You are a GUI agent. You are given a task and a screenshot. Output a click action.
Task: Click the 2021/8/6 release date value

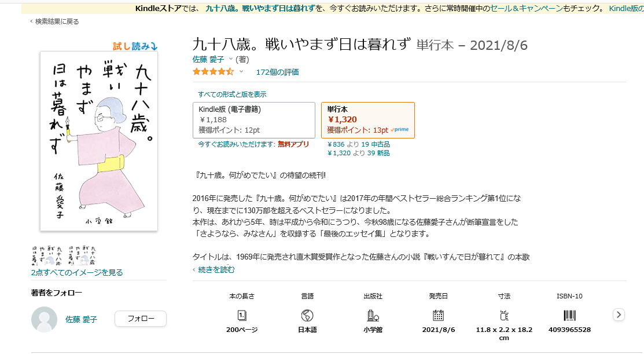coord(438,330)
